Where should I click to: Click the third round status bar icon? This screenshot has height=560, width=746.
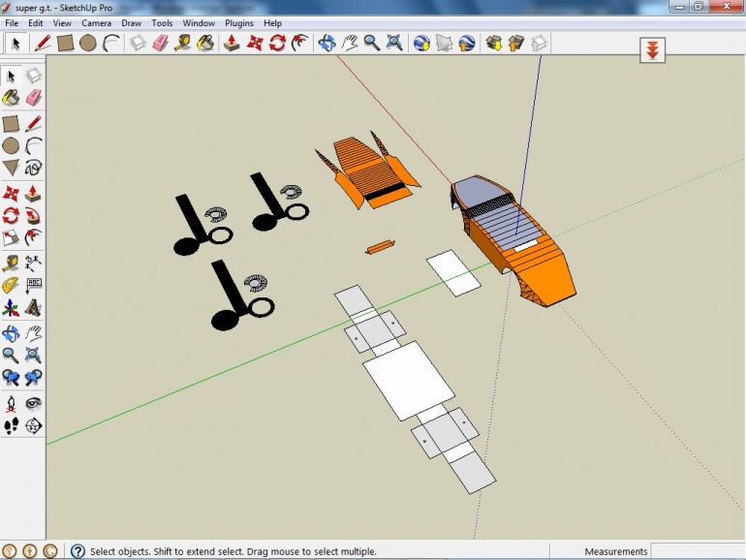click(x=50, y=551)
